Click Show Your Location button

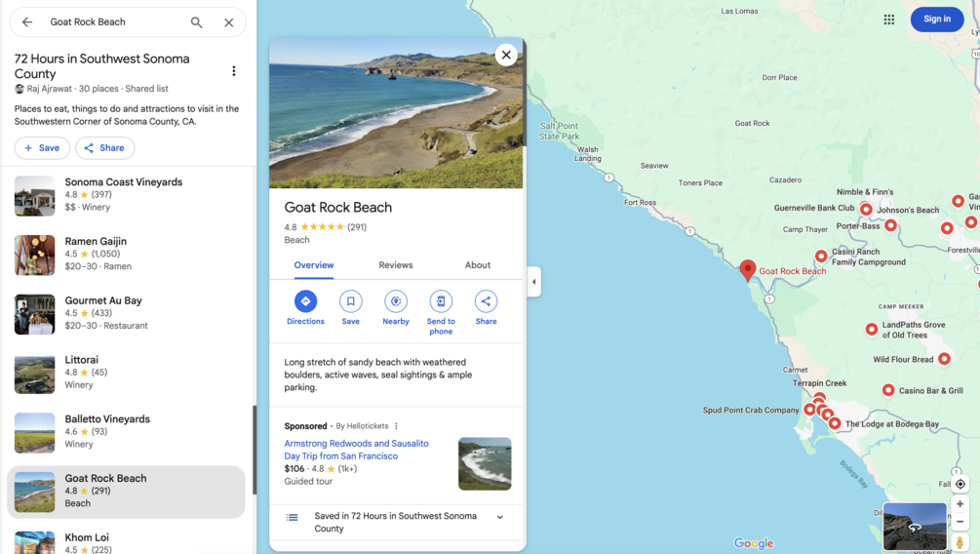(x=960, y=484)
